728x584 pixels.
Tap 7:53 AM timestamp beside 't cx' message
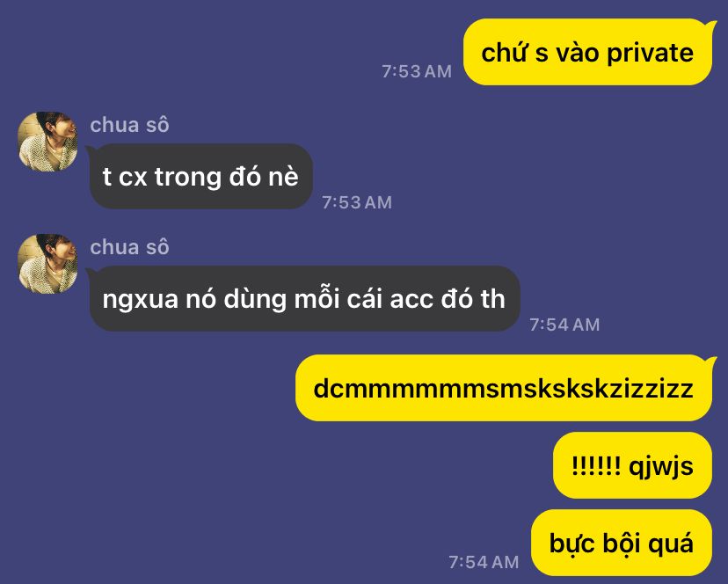[x=357, y=202]
